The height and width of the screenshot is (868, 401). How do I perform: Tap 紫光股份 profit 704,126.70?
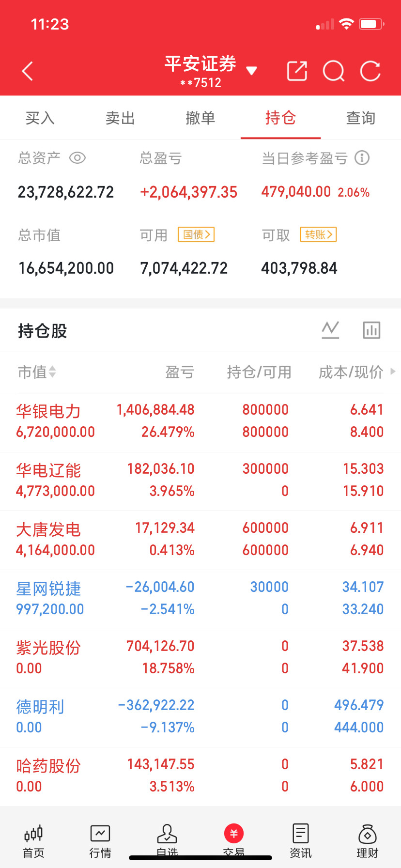click(160, 646)
